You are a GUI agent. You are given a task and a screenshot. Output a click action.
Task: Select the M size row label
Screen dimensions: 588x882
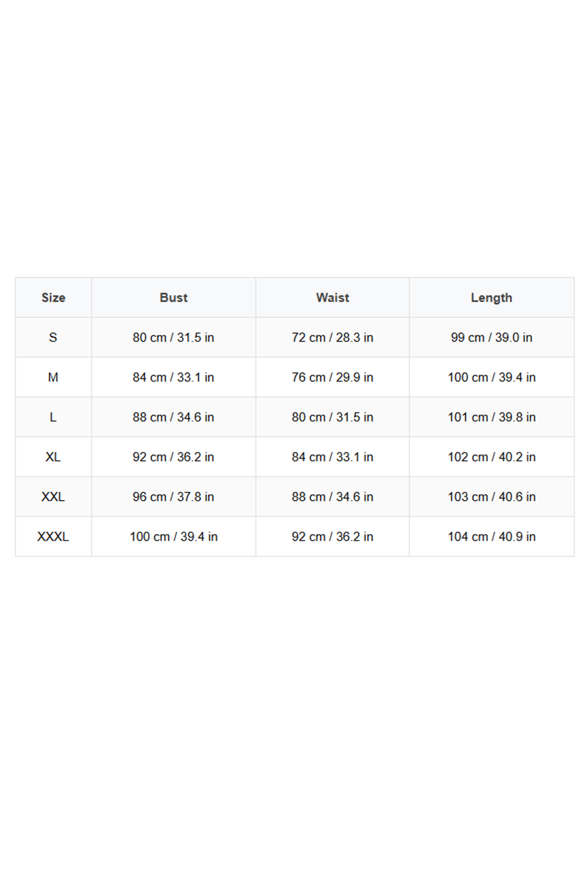[x=53, y=378]
